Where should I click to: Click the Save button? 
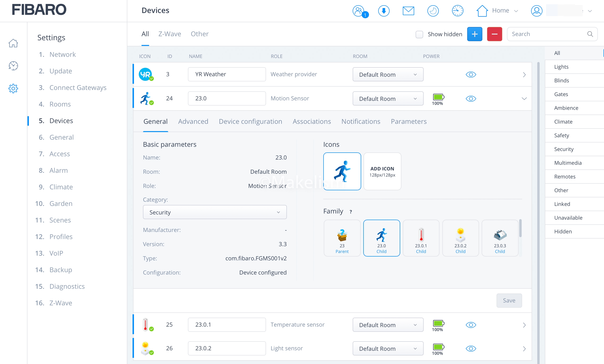click(509, 301)
